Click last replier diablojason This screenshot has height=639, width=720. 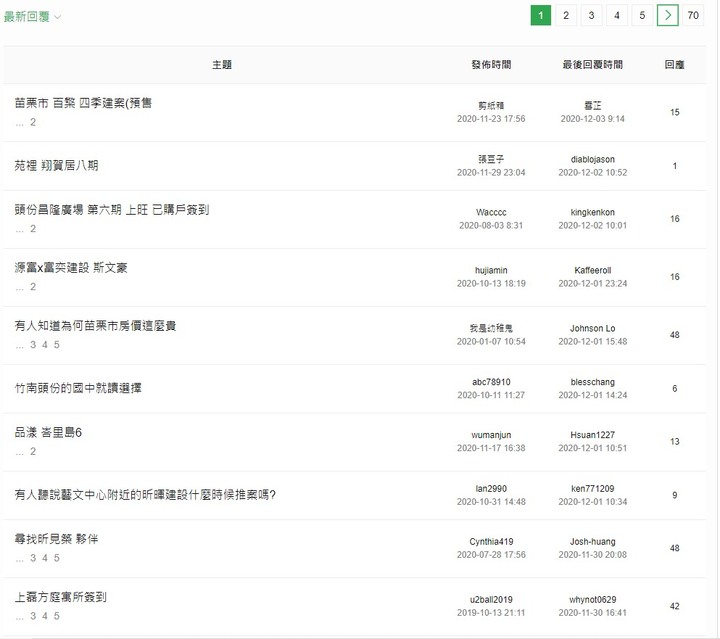pyautogui.click(x=592, y=159)
